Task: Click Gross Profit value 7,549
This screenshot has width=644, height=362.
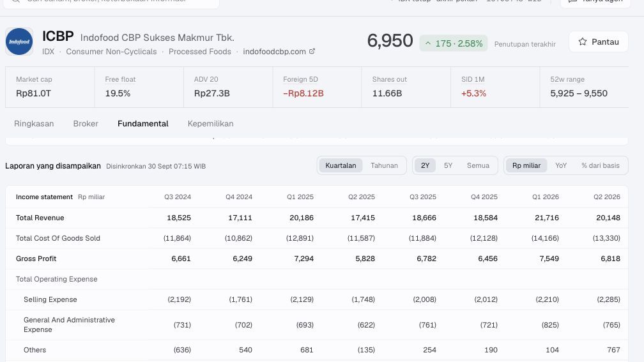Action: point(549,259)
